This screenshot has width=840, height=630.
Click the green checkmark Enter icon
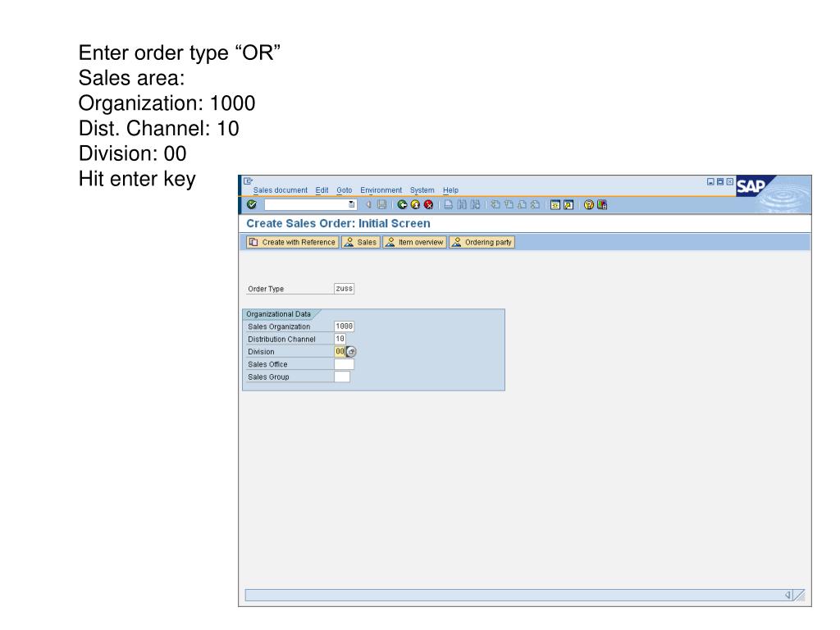click(x=252, y=204)
